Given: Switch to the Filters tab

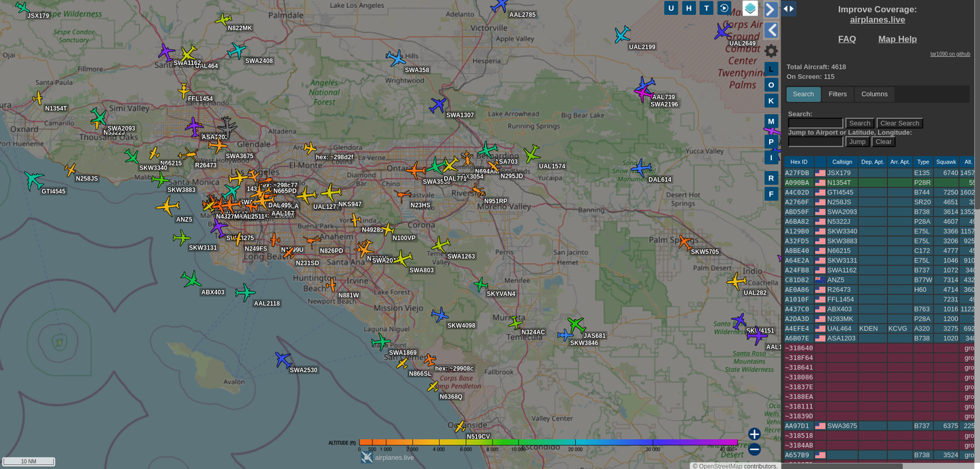Looking at the screenshot, I should pos(838,94).
